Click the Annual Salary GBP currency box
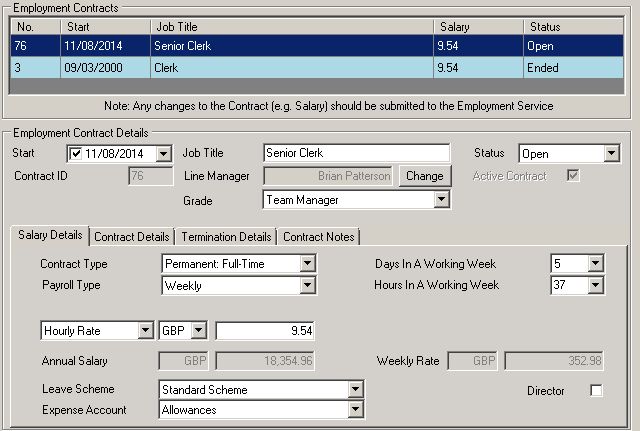This screenshot has width=640, height=431. pyautogui.click(x=183, y=361)
